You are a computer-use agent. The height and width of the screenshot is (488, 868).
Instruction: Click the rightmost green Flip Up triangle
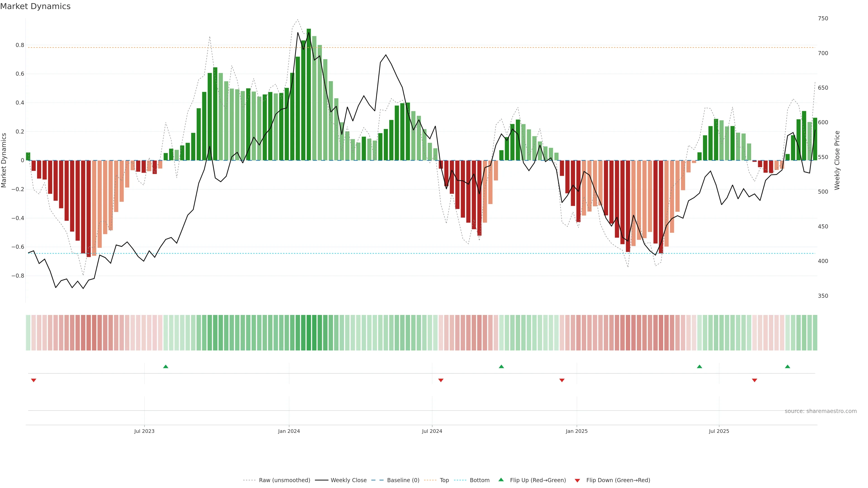(x=787, y=366)
